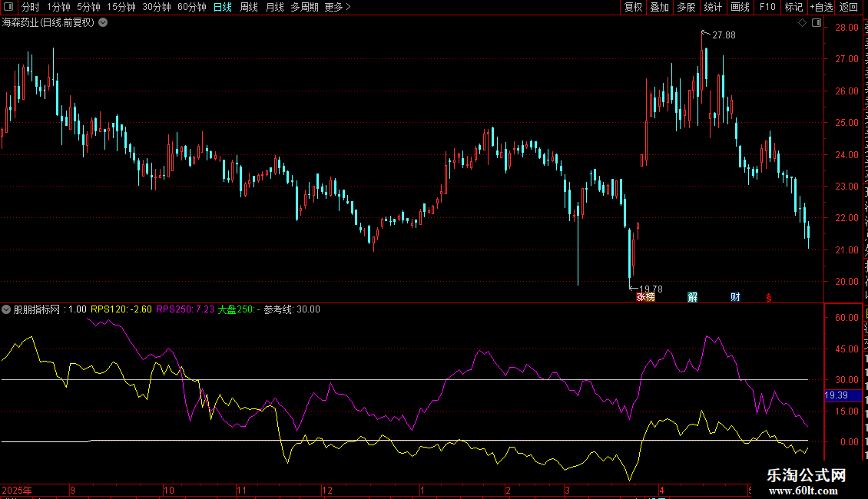Image resolution: width=868 pixels, height=499 pixels.
Task: Click the 海森药业(日线.前复权) title text
Action: point(48,23)
